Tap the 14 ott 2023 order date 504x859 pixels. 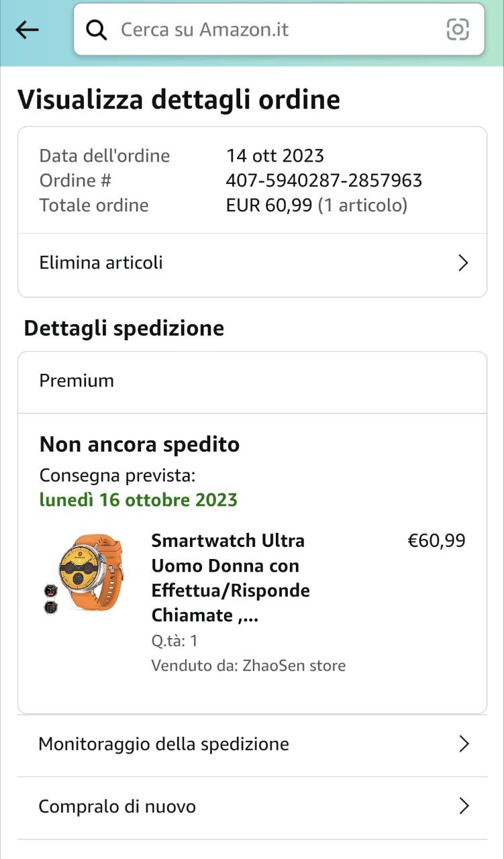pos(275,156)
